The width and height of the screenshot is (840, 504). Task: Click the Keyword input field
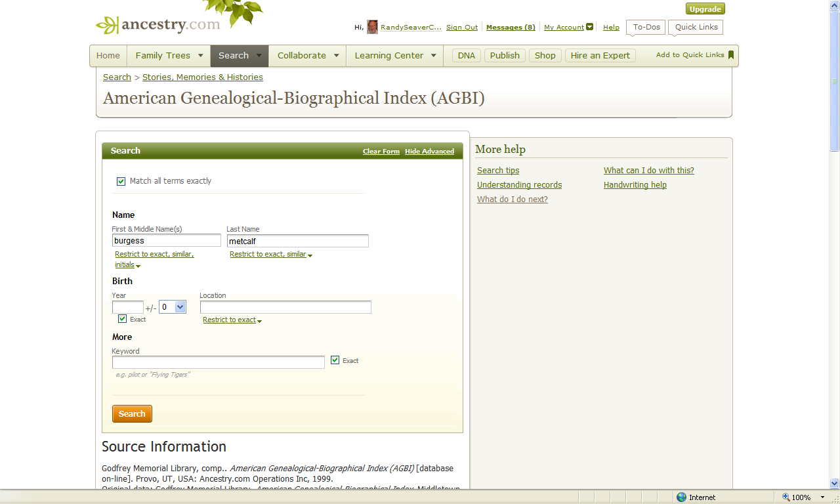(219, 362)
